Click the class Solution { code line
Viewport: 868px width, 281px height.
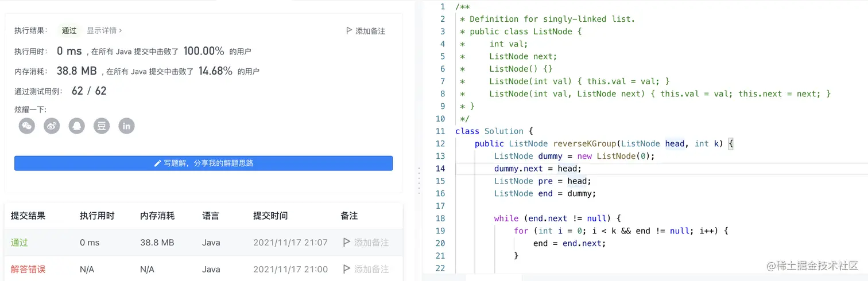click(x=494, y=131)
